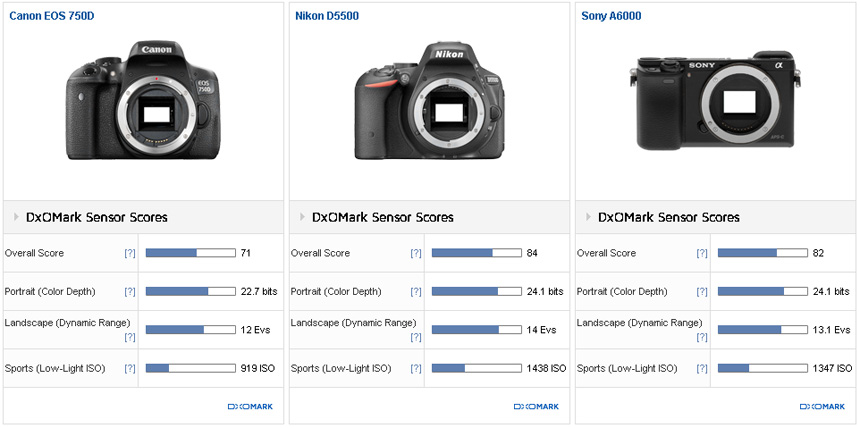
Task: Click Nikon DxOMark Sensor Scores heading
Action: coord(383,217)
